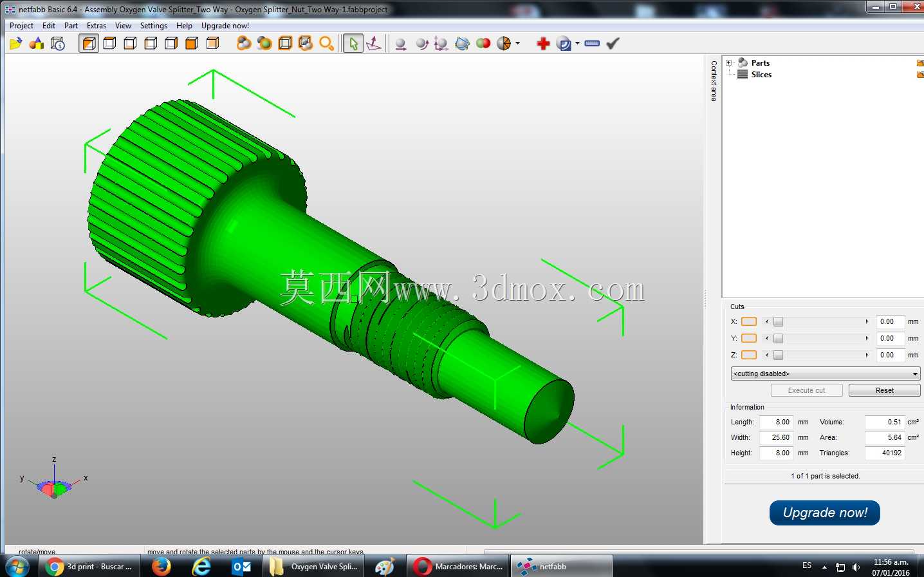The height and width of the screenshot is (577, 924).
Task: Click the Z cut slider left arrow
Action: coord(767,355)
